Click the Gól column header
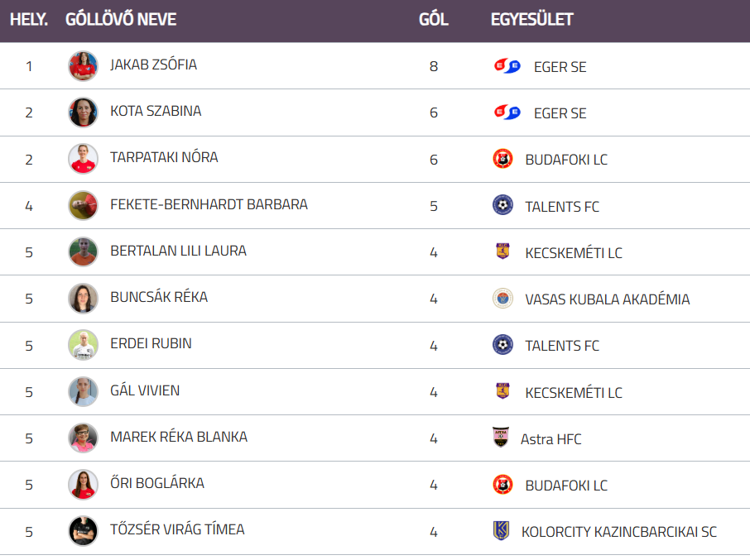Image resolution: width=750 pixels, height=560 pixels. pos(434,20)
